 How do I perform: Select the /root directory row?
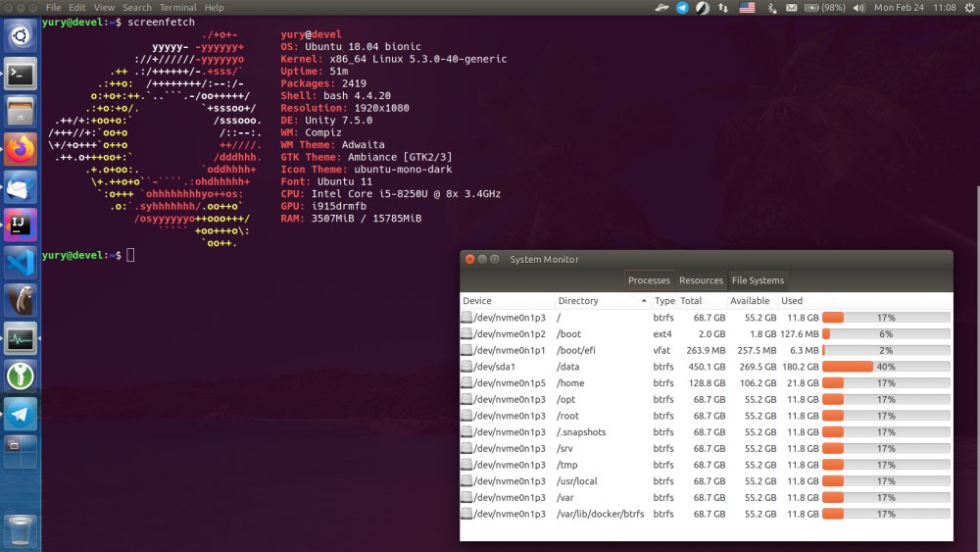click(707, 416)
